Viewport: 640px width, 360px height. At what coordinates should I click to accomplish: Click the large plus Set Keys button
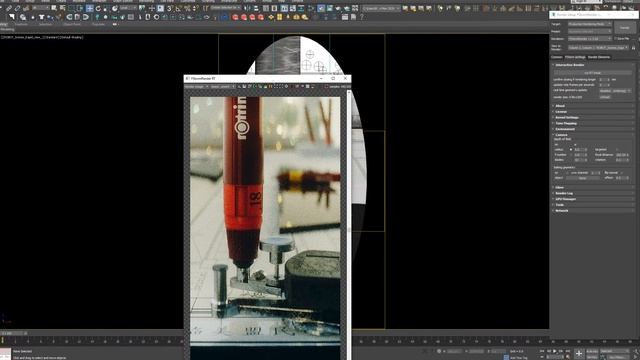(579, 353)
